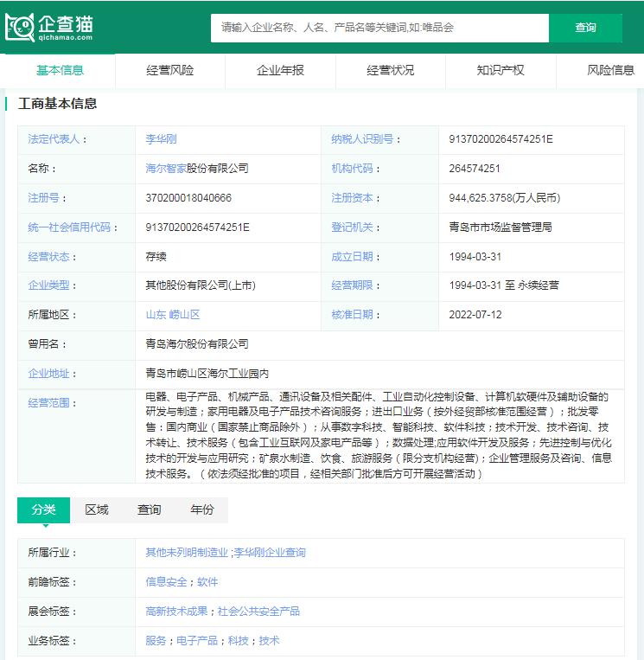Open the 信息安全 tag link
Viewport: 644px width, 660px height.
(168, 582)
